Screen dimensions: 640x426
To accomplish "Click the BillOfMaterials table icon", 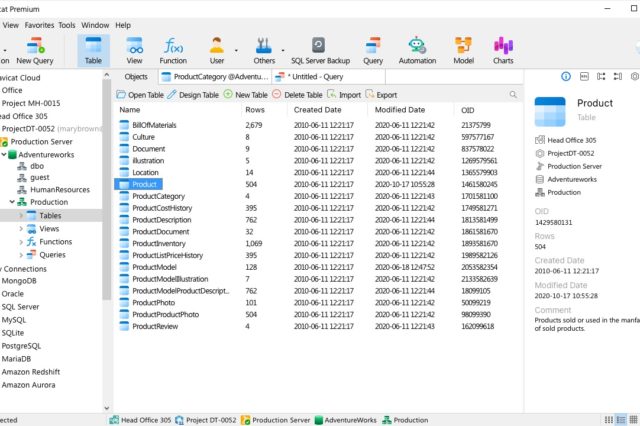I will pyautogui.click(x=124, y=125).
